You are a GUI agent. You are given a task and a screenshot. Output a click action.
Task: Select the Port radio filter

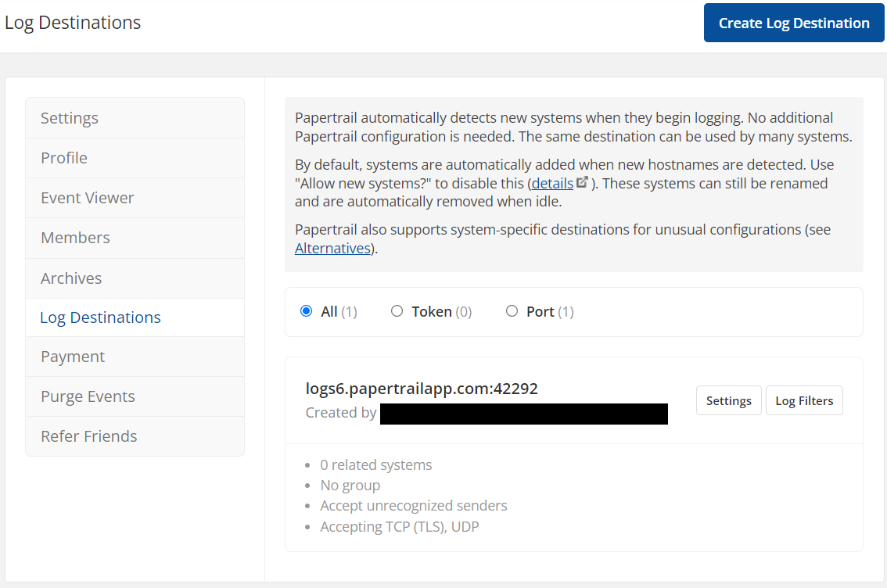point(512,311)
